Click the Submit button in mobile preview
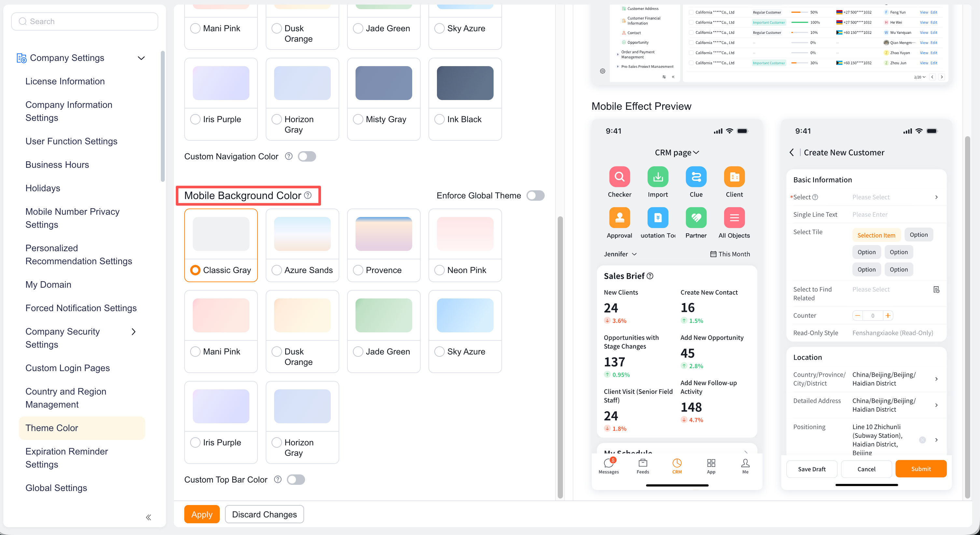This screenshot has height=535, width=980. [x=921, y=469]
